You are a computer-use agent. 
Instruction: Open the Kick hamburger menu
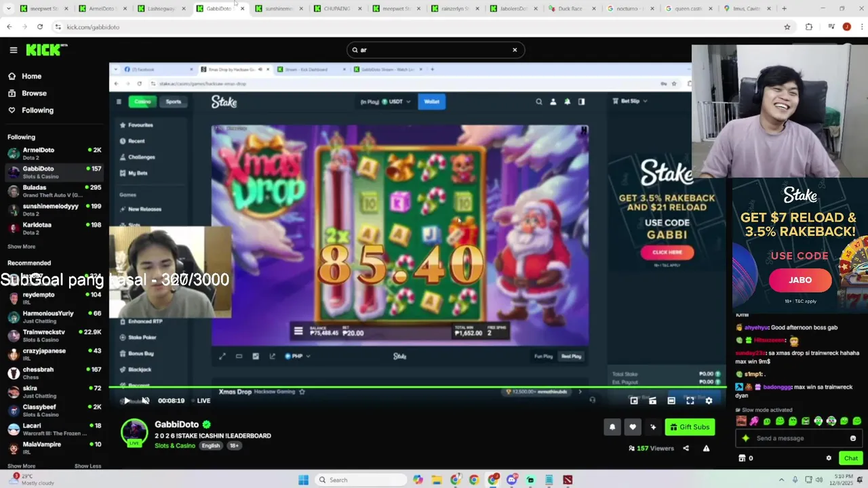(13, 49)
